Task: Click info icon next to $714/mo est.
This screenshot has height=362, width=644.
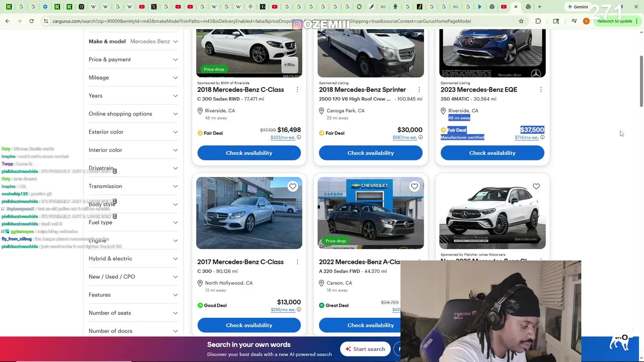Action: click(542, 137)
